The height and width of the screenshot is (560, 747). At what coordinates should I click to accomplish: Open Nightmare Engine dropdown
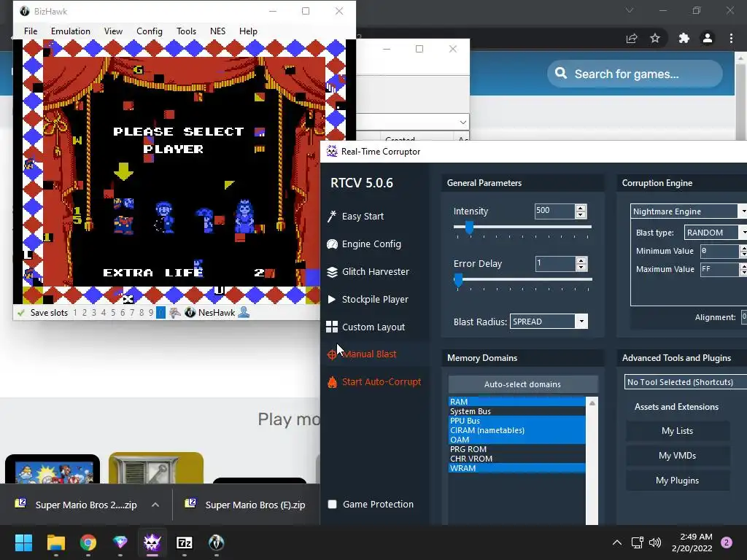tap(742, 211)
